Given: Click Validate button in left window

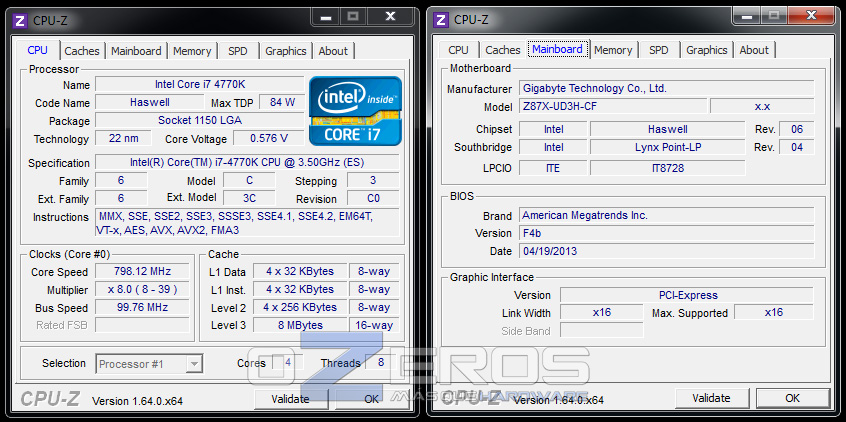Looking at the screenshot, I should (x=290, y=399).
